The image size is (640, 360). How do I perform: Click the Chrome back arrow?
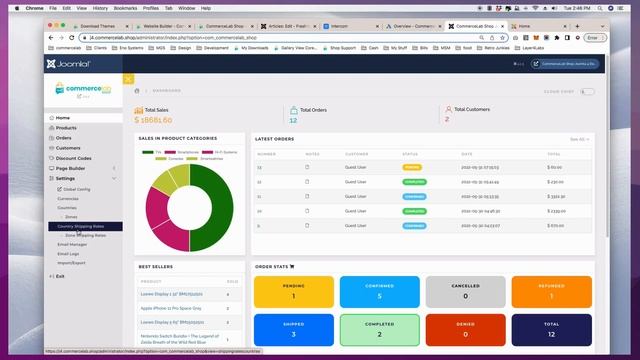(51, 38)
